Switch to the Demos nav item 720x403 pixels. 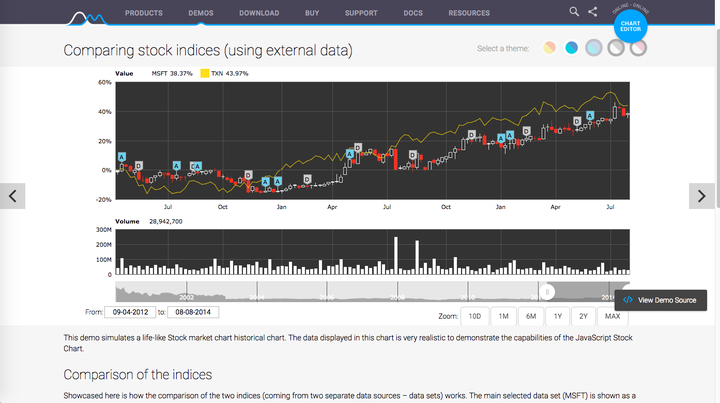coord(201,13)
